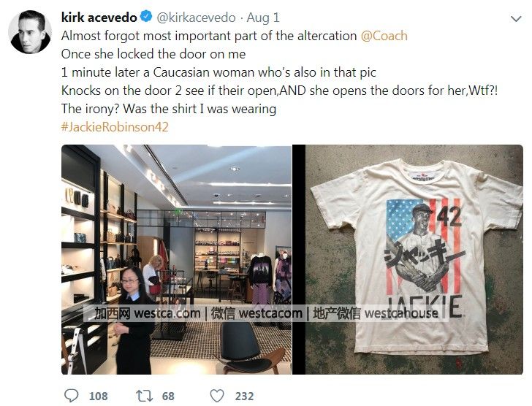Click the 68 retweets count
The height and width of the screenshot is (406, 532).
(x=168, y=397)
